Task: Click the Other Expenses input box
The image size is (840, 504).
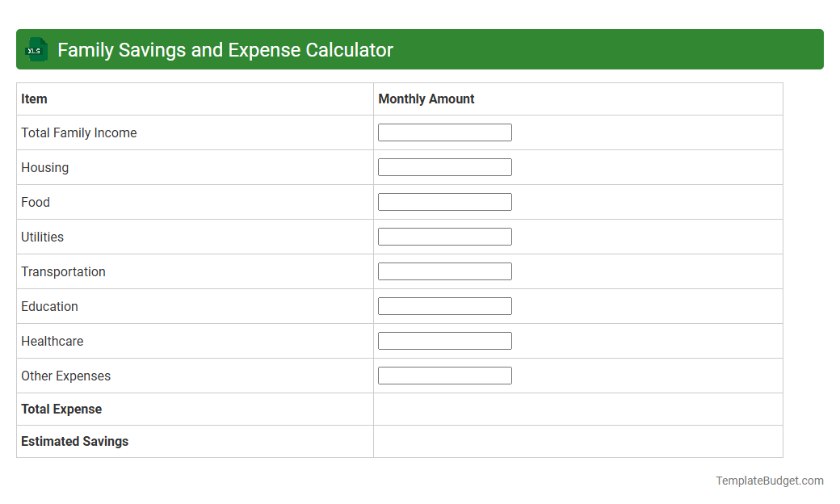Action: 444,375
